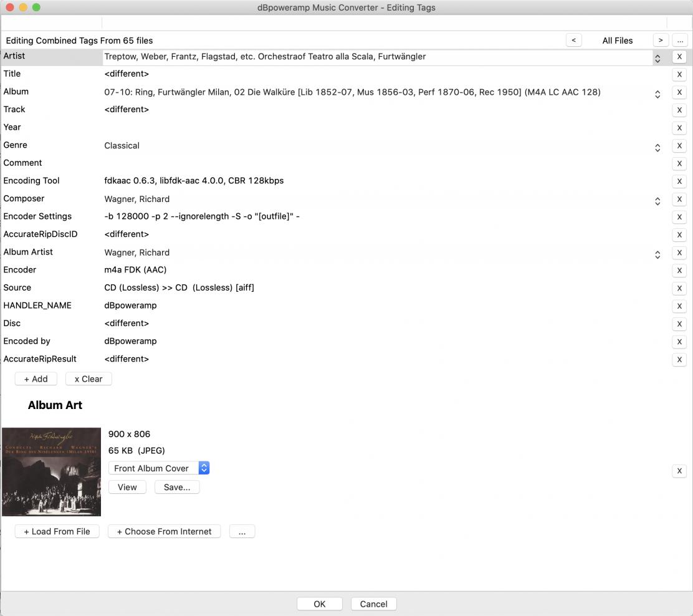
Task: Open the Genre dropdown arrows
Action: (x=657, y=147)
